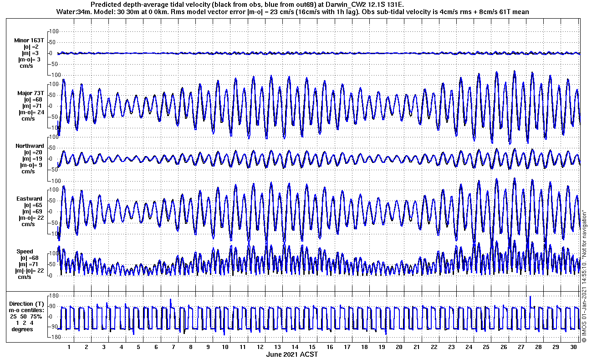Click the '|m| =69' value under Eastward
592x364 pixels.
(x=33, y=212)
